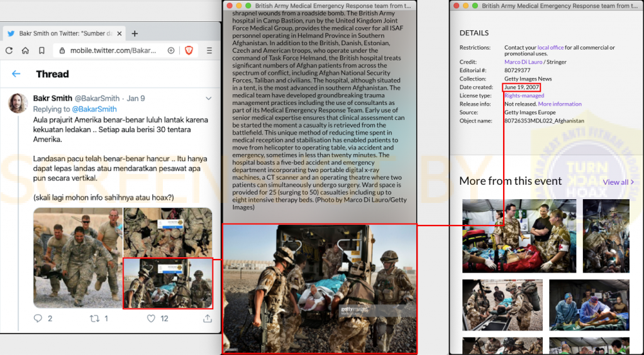
Task: Click 'View all' for this event
Action: [x=618, y=182]
